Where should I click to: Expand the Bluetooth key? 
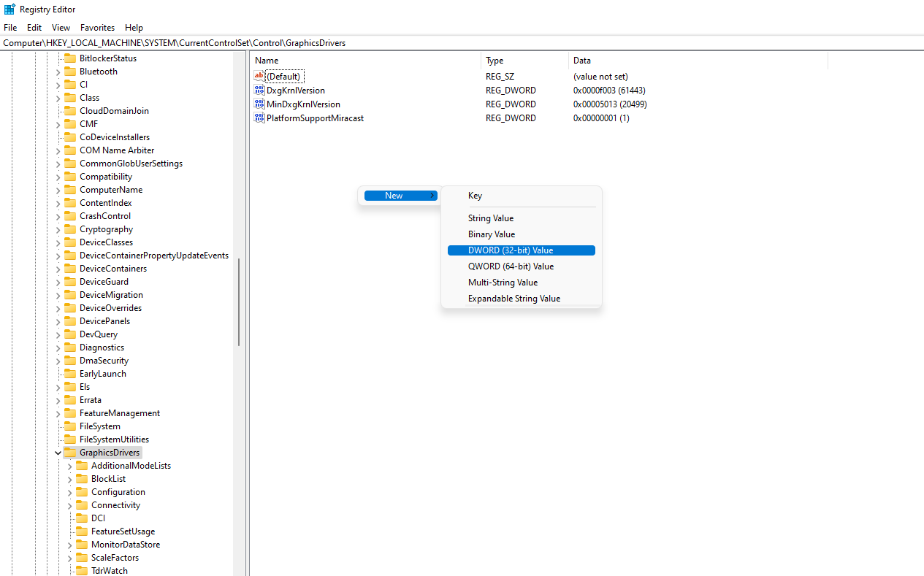(x=58, y=72)
